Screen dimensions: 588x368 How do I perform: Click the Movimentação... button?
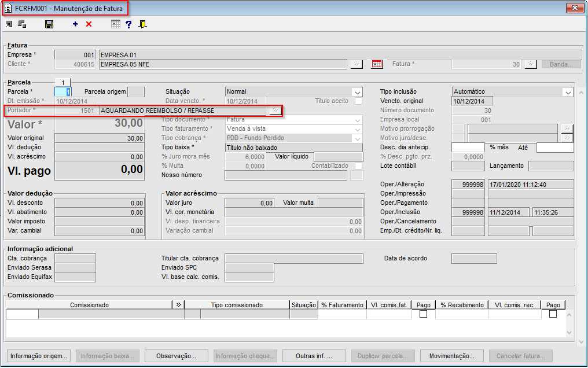coord(452,356)
